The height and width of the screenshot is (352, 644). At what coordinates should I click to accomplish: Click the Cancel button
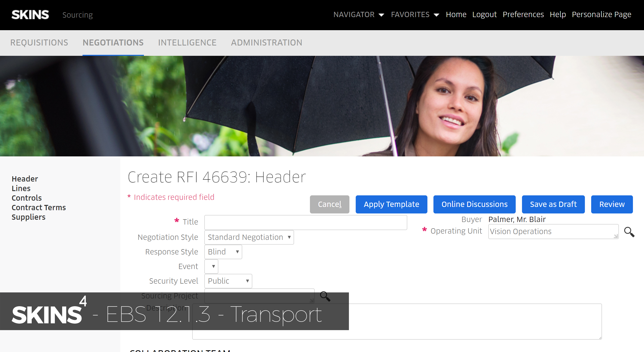(x=330, y=204)
